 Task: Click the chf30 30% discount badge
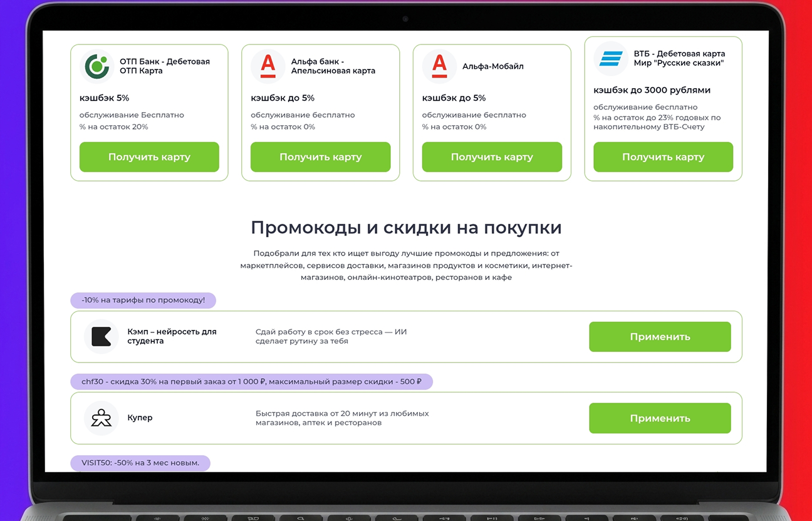click(x=251, y=381)
